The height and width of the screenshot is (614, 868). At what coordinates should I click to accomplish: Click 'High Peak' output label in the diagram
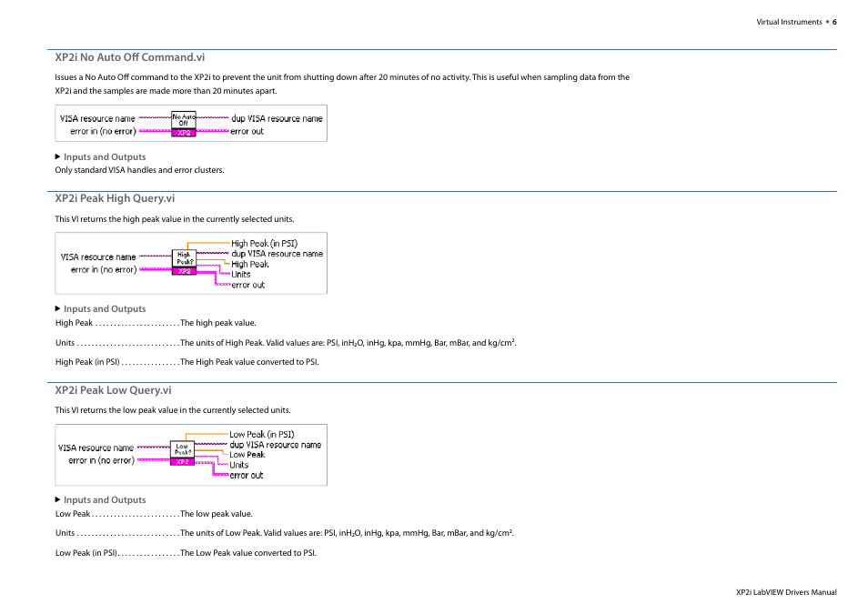249,264
